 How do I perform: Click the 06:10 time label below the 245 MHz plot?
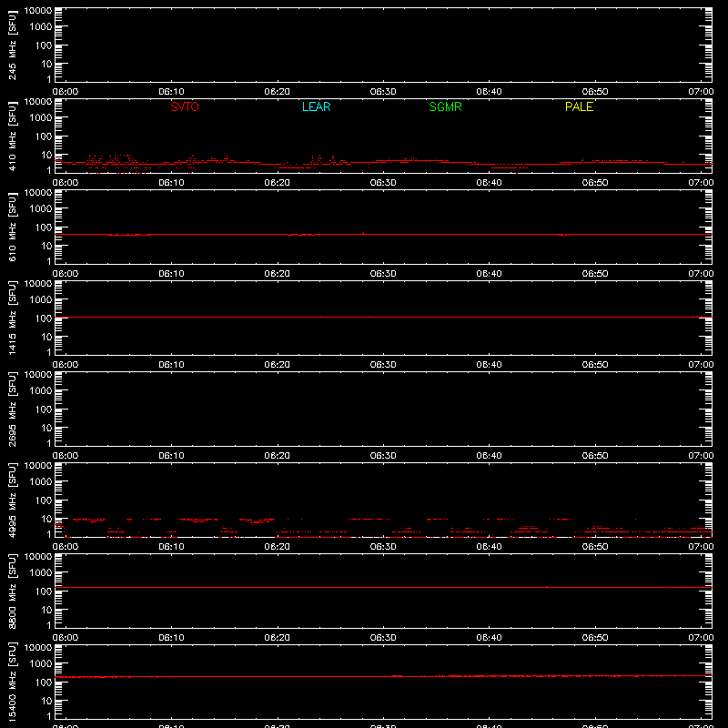coord(171,92)
